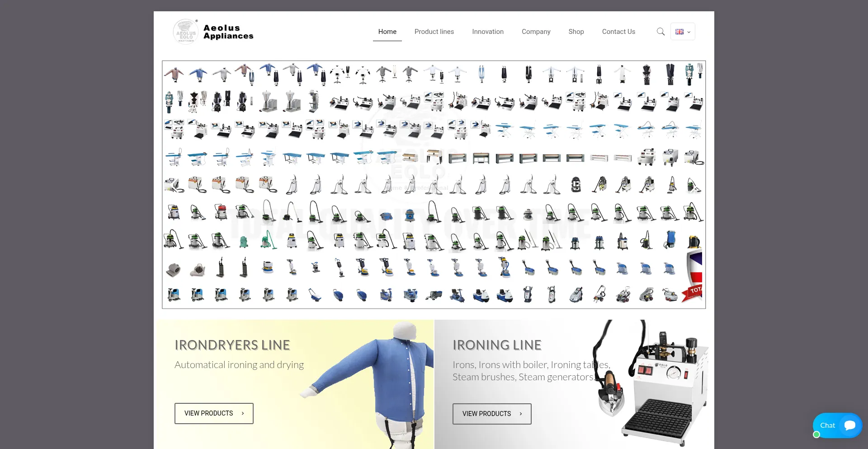Click View Products under Ironing Line
Viewport: 868px width, 449px height.
492,414
